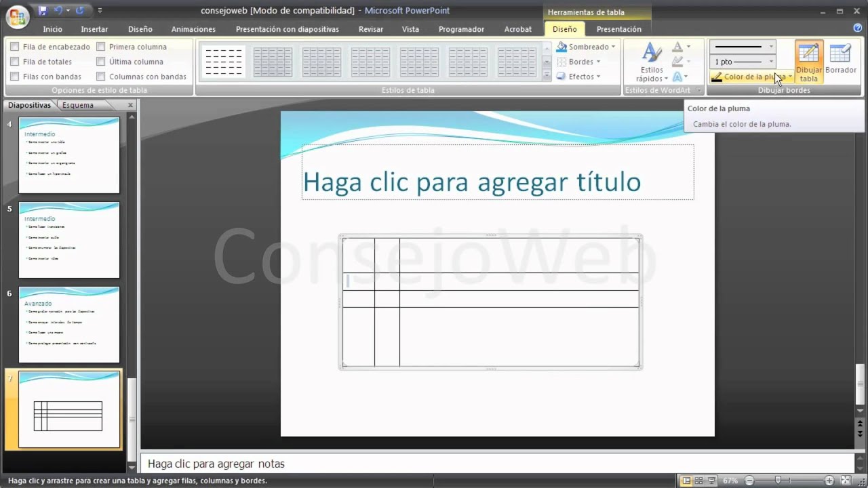
Task: Select slide 5 thumbnail
Action: 69,240
